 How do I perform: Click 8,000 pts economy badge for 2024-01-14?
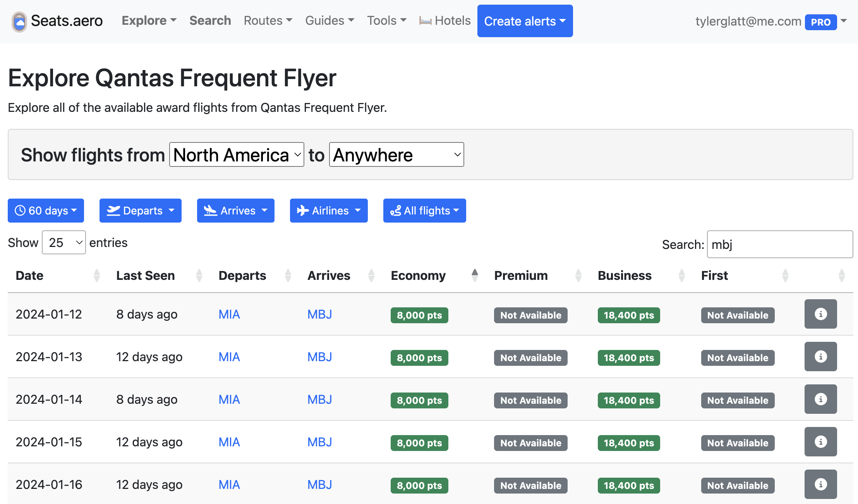tap(419, 400)
